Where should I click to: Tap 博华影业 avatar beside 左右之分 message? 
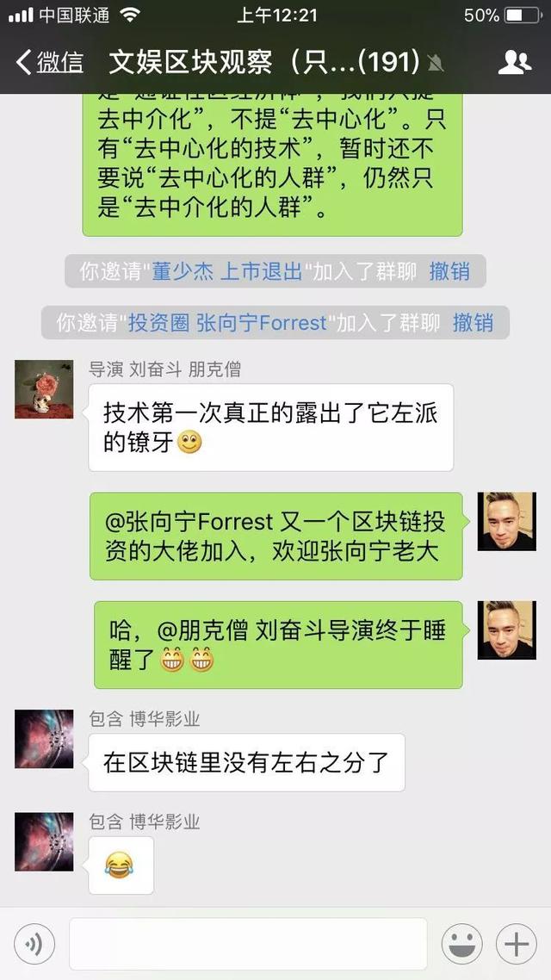pyautogui.click(x=44, y=739)
